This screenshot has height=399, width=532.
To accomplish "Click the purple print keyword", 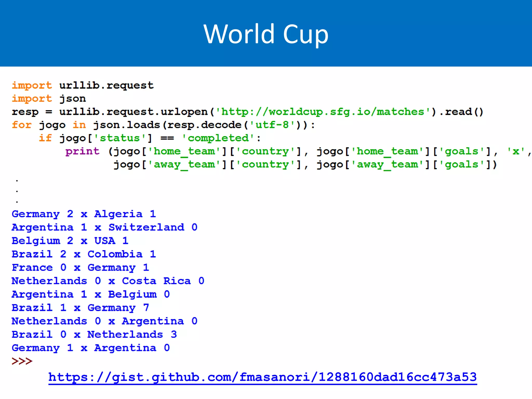I will 82,151.
